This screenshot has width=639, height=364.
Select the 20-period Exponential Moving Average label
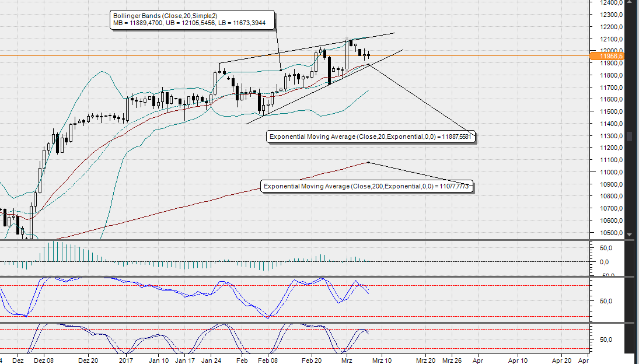click(371, 137)
